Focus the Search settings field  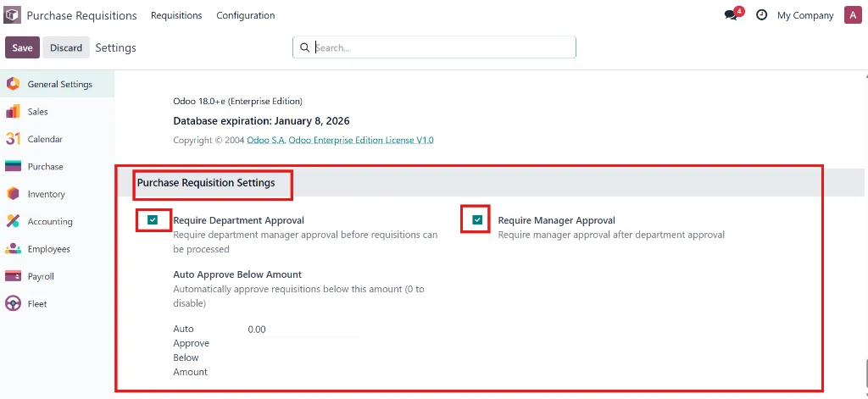tap(434, 47)
